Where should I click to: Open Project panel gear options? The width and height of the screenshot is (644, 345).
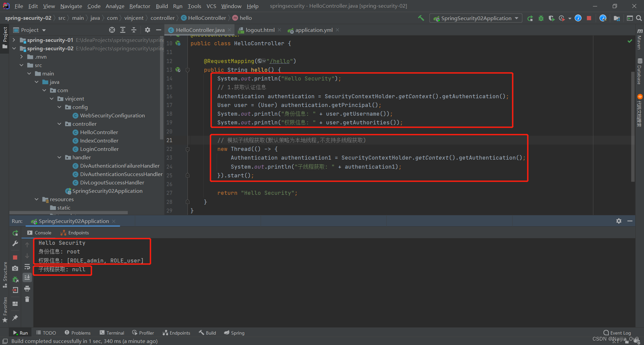(x=148, y=30)
